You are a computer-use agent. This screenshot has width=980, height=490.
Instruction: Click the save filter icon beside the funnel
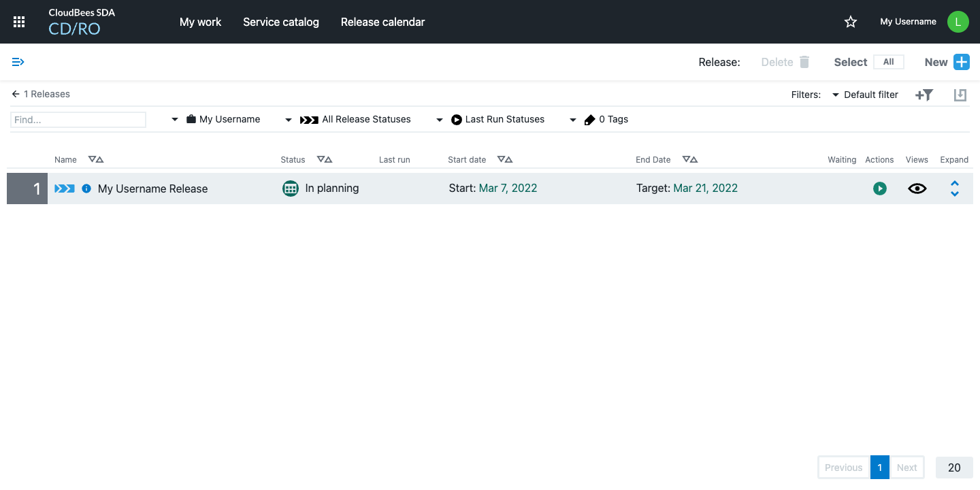[x=960, y=95]
